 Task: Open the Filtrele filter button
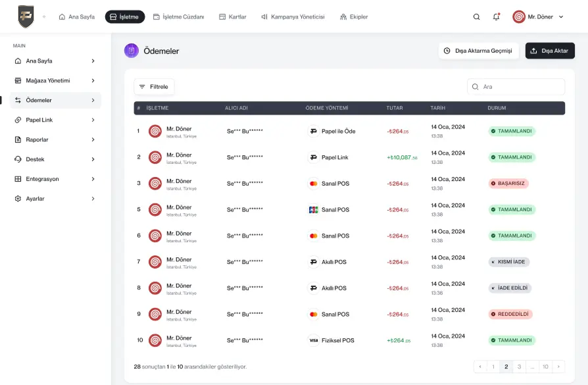tap(154, 87)
